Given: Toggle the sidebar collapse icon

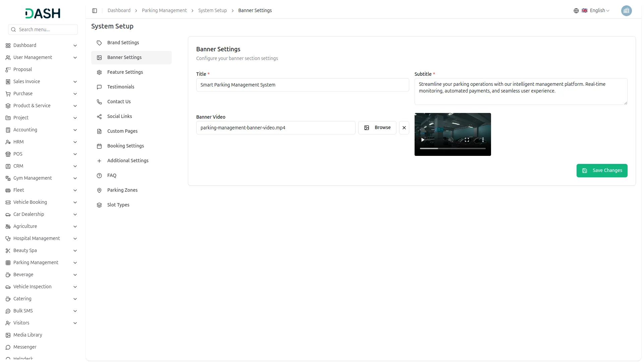Looking at the screenshot, I should tap(95, 11).
